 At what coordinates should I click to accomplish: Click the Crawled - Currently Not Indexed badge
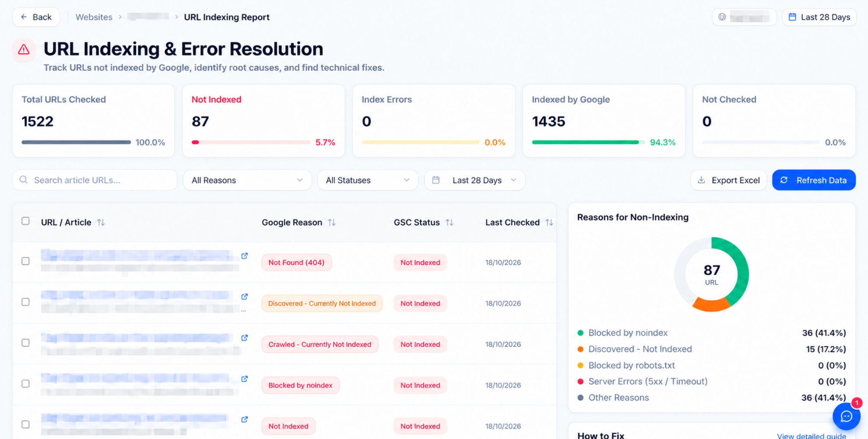320,345
